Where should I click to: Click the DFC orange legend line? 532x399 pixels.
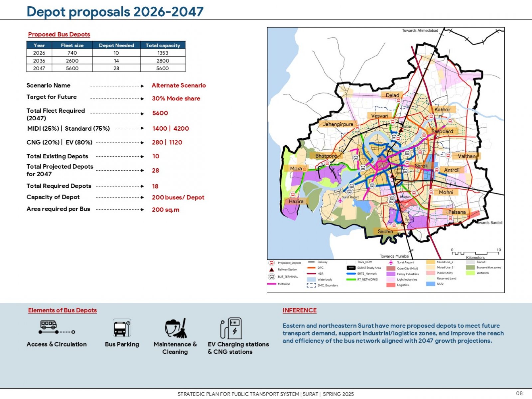pos(311,268)
